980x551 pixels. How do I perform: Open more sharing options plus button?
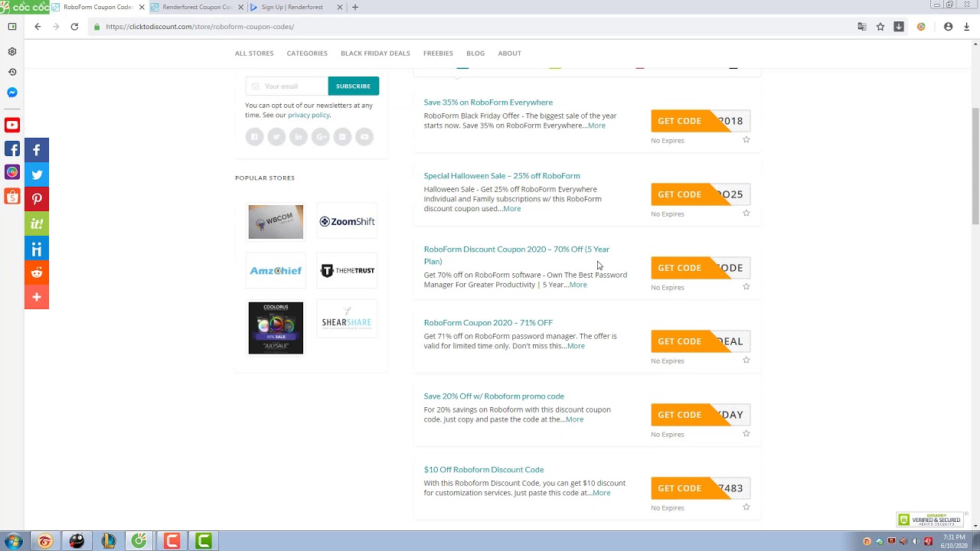(37, 297)
